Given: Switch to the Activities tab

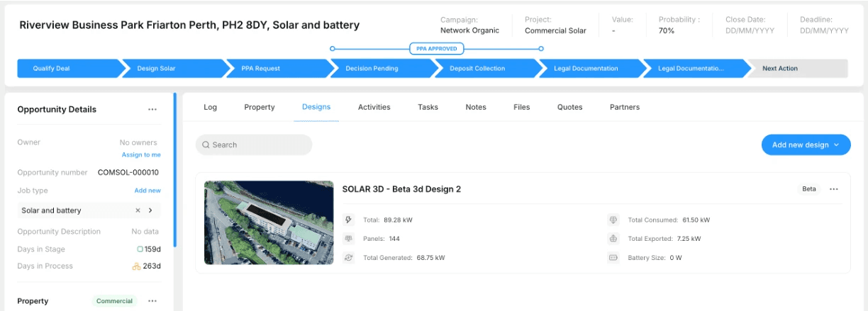Looking at the screenshot, I should (374, 107).
